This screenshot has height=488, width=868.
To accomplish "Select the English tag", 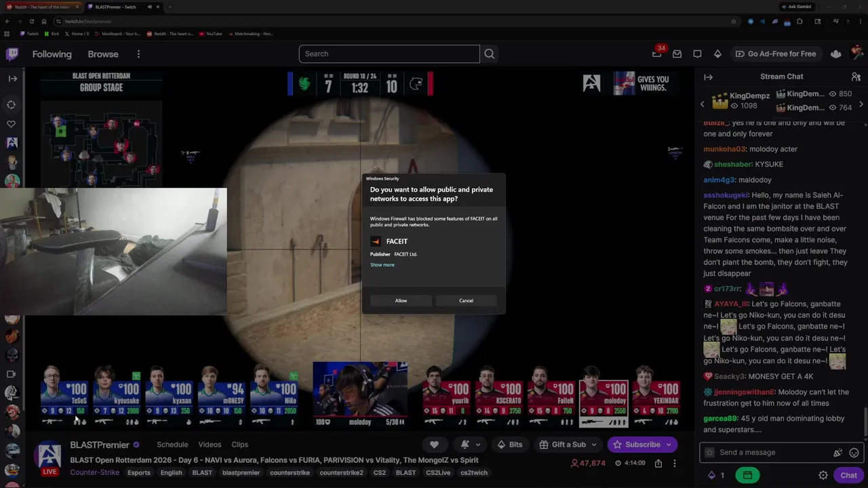I will 171,472.
